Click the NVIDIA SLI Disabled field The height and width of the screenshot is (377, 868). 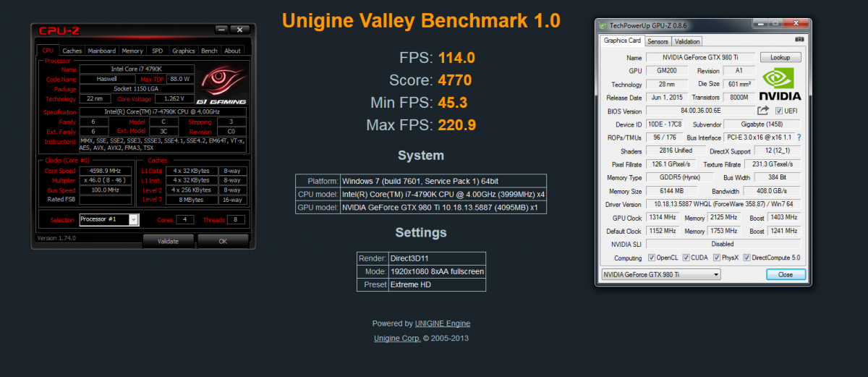[x=723, y=244]
